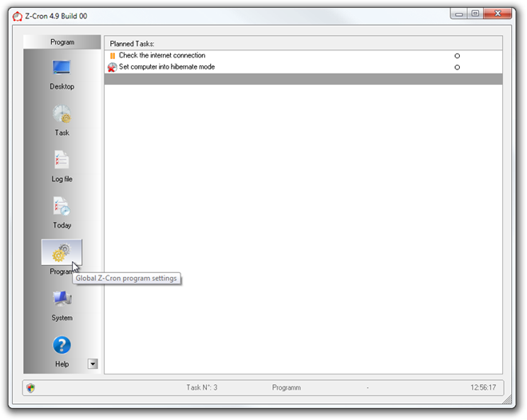Open the System computer icon
The width and height of the screenshot is (527, 420).
pyautogui.click(x=61, y=299)
